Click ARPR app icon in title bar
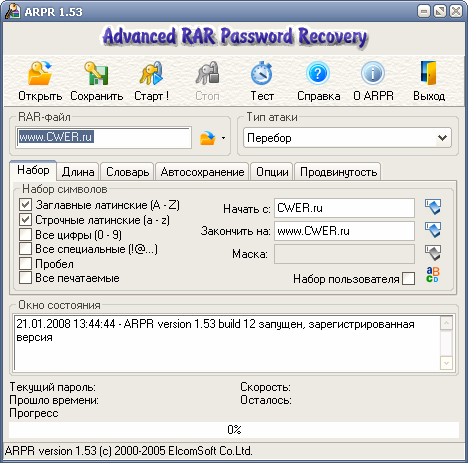Viewport: 468px width, 463px height. (x=13, y=11)
